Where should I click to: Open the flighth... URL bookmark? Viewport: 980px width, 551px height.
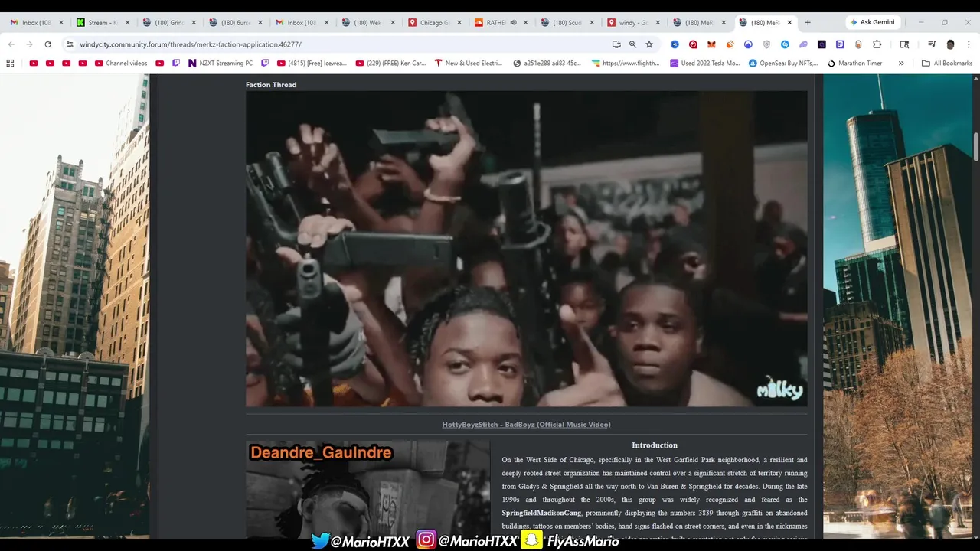tap(625, 64)
